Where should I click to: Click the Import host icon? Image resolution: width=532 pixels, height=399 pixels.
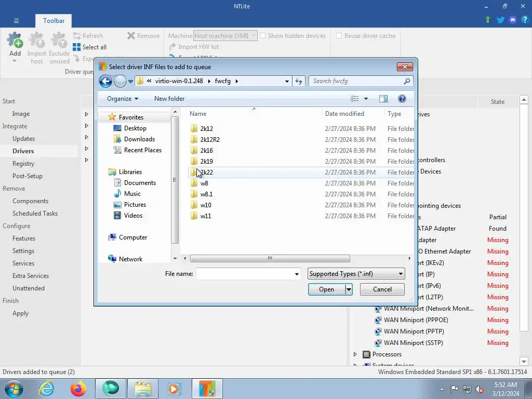pyautogui.click(x=37, y=40)
